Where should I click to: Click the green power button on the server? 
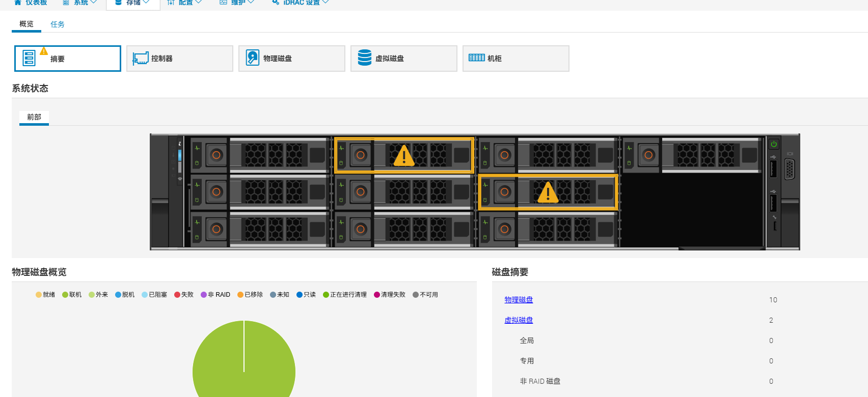[x=774, y=145]
